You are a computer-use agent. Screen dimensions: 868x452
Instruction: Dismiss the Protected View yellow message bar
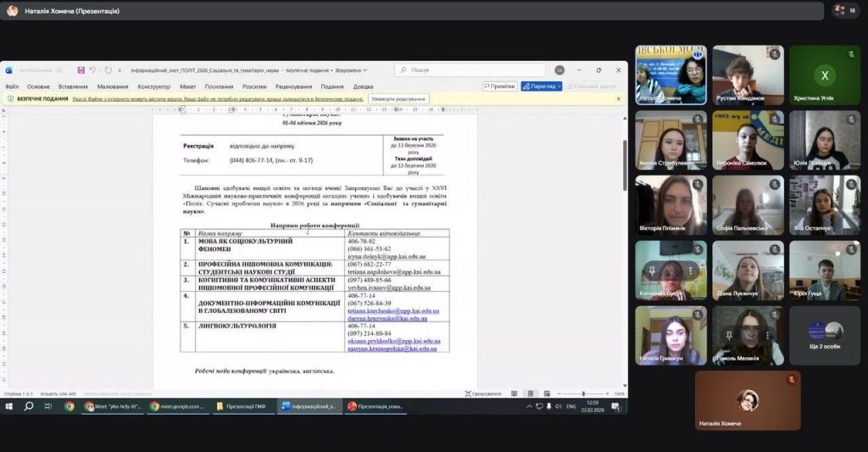click(x=618, y=98)
